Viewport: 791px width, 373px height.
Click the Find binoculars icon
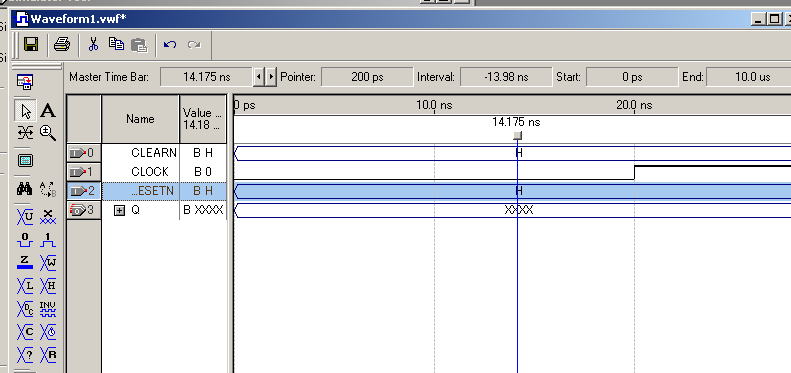click(x=25, y=189)
